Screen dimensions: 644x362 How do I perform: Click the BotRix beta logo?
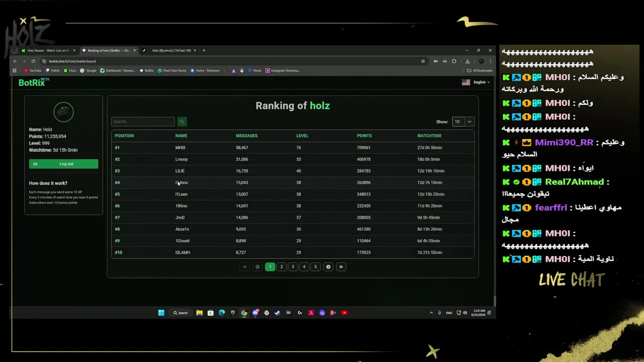pyautogui.click(x=34, y=82)
